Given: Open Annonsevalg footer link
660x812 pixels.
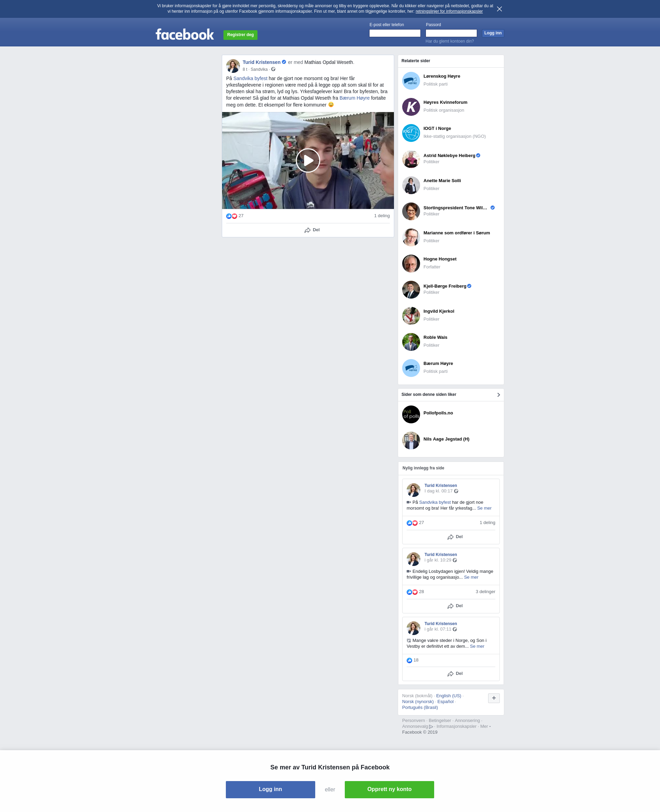Looking at the screenshot, I should (417, 726).
